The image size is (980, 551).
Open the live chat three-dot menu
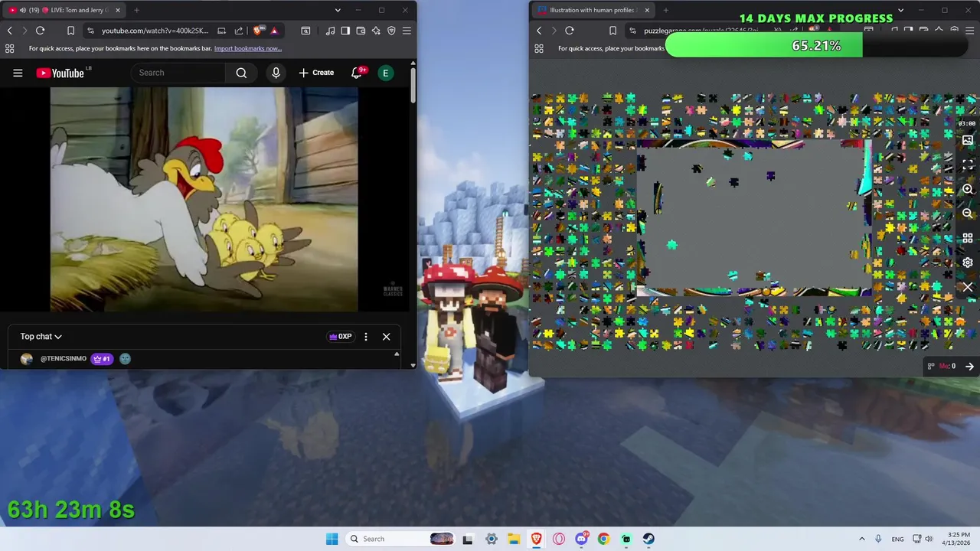(366, 337)
